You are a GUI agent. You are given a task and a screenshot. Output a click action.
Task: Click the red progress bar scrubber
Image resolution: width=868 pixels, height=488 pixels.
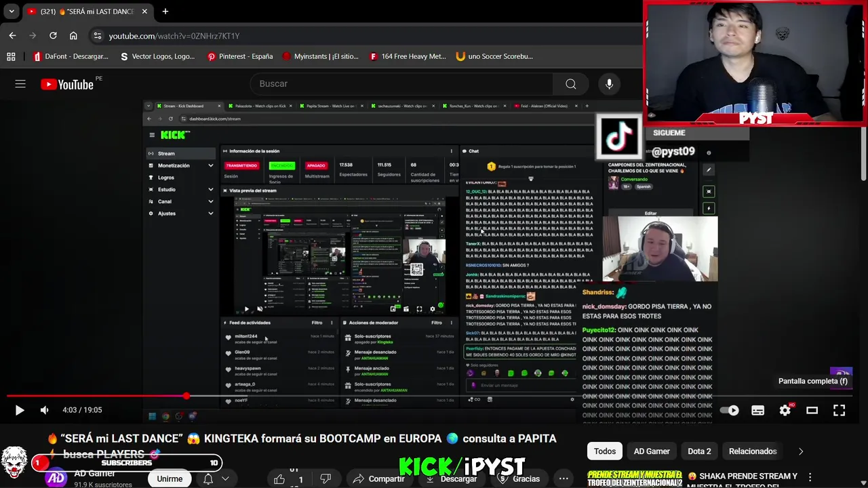[x=186, y=396]
